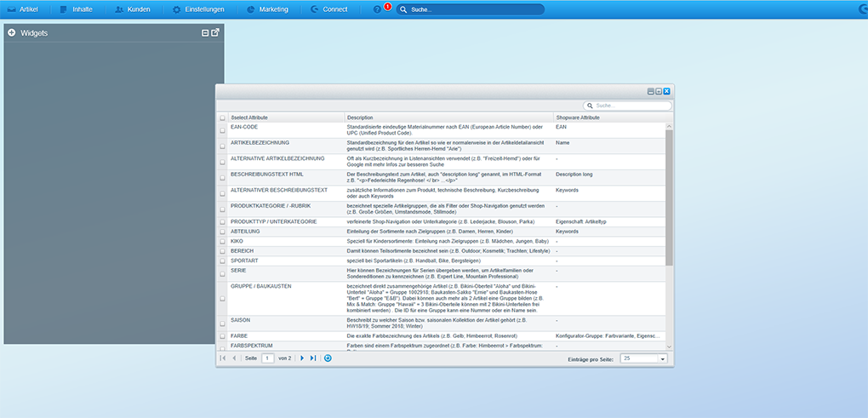The height and width of the screenshot is (418, 868).
Task: Click the grid vertical scrollbar
Action: pyautogui.click(x=669, y=187)
